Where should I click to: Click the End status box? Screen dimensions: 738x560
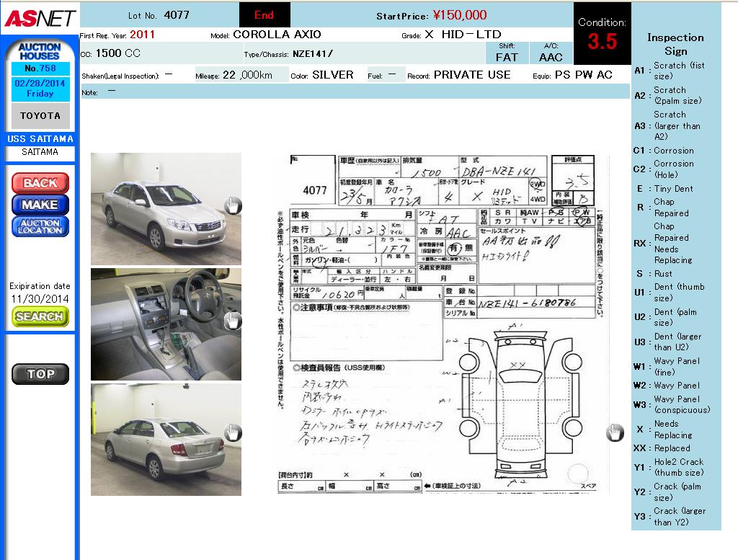(264, 15)
